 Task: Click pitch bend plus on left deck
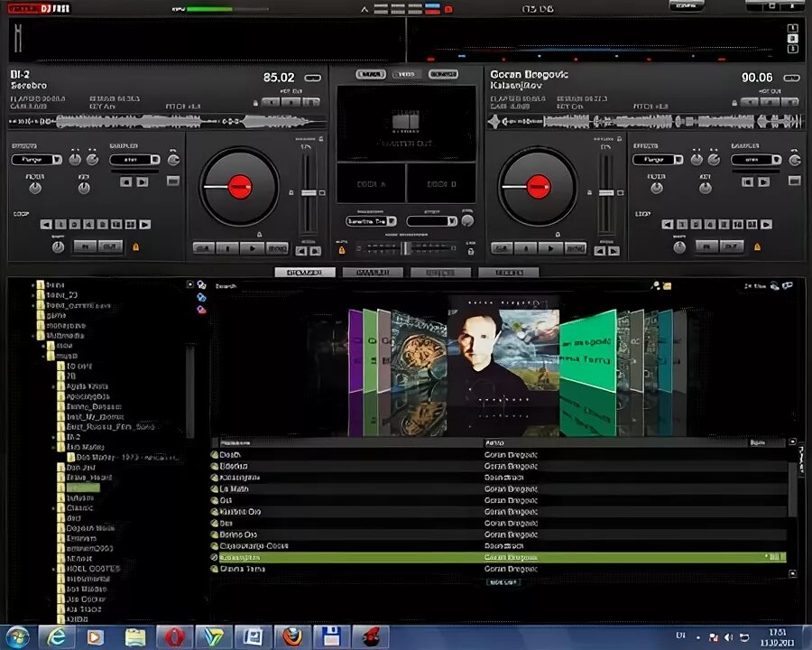tap(316, 251)
